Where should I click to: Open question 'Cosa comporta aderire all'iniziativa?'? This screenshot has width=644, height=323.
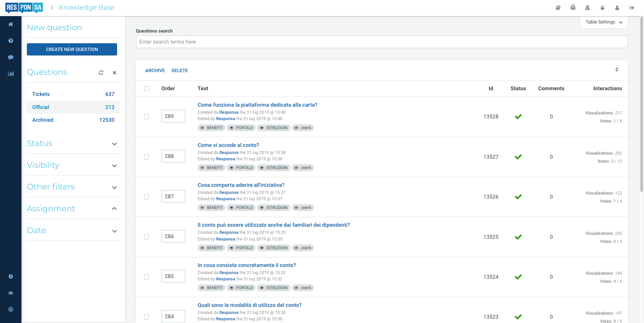point(241,185)
